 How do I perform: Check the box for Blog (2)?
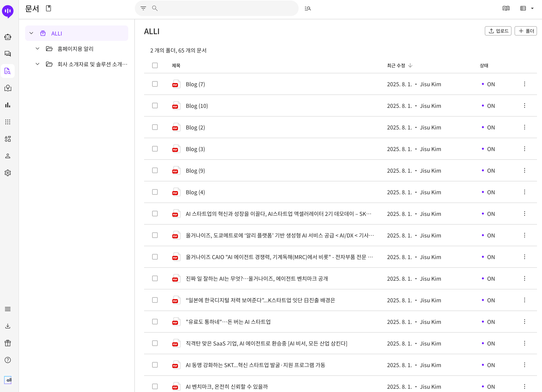(x=155, y=127)
